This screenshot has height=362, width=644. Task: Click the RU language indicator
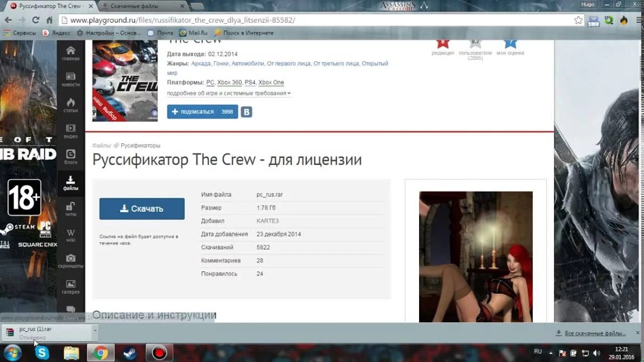tap(538, 351)
